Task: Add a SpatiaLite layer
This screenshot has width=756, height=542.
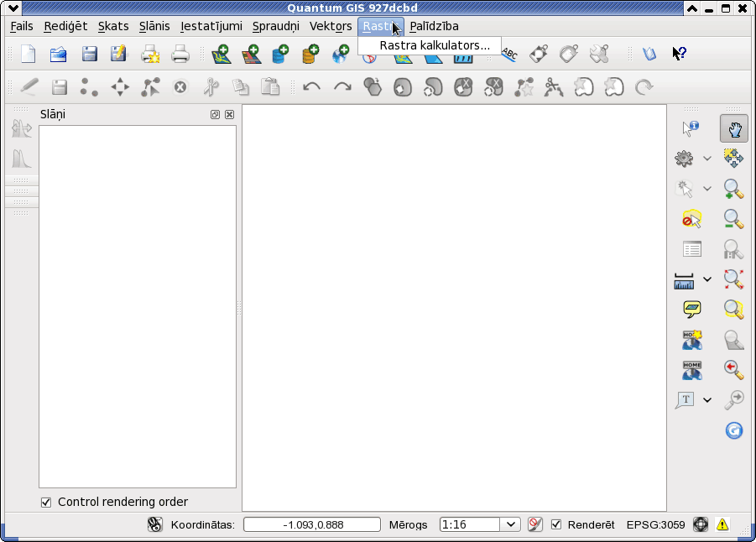Action: click(x=310, y=54)
